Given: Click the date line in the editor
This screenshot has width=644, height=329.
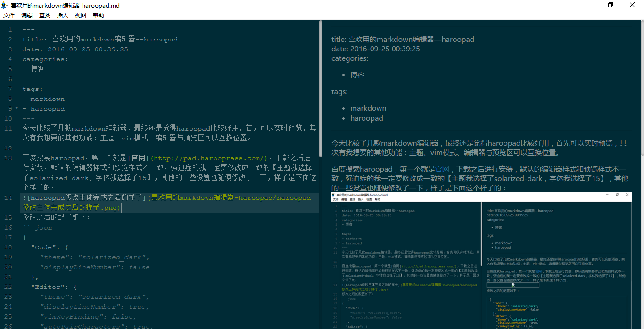Looking at the screenshot, I should coord(75,49).
